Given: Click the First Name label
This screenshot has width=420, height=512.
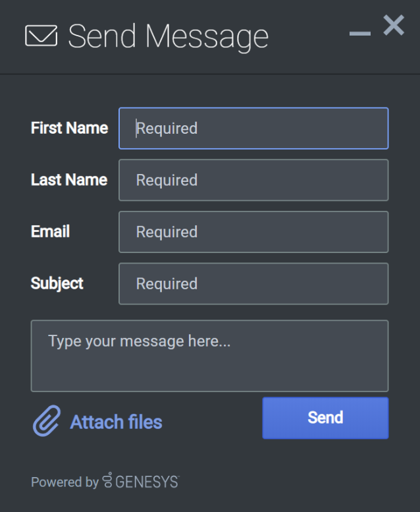Looking at the screenshot, I should click(69, 128).
